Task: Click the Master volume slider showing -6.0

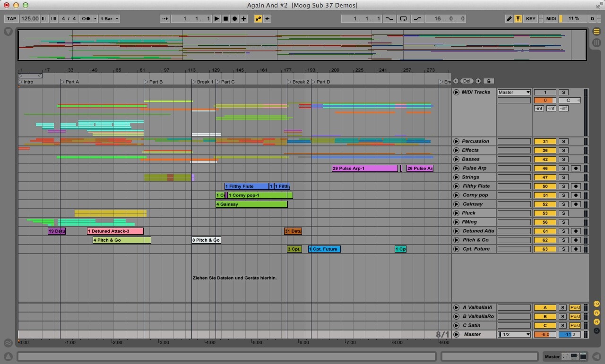Action: click(544, 335)
